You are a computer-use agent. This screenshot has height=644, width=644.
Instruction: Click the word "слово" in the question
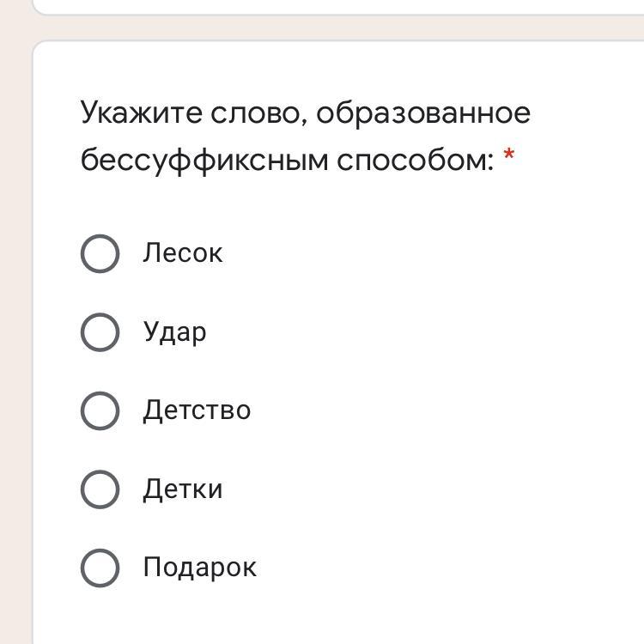(x=255, y=113)
